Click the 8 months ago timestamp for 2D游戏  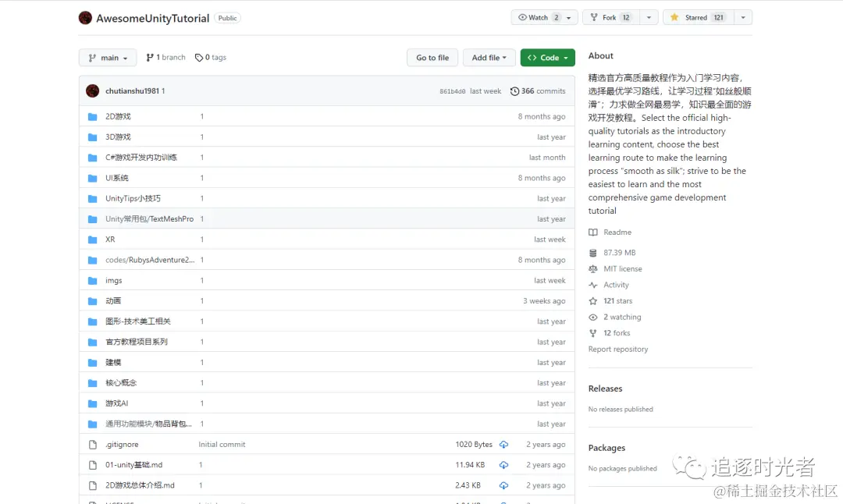(x=542, y=116)
